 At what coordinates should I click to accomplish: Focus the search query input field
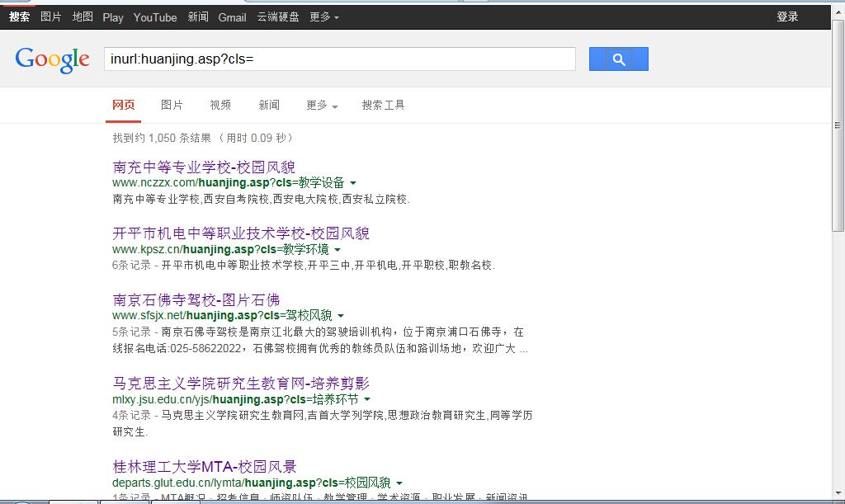(339, 59)
